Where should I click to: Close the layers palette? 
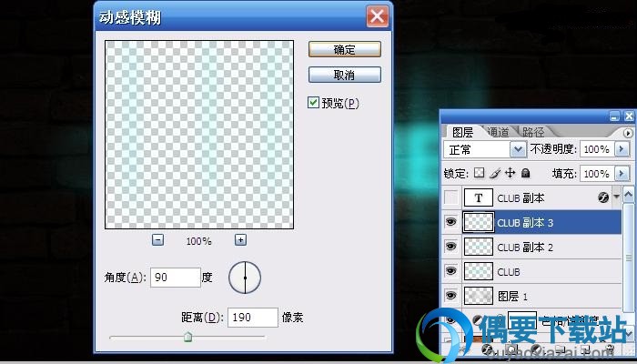point(629,116)
